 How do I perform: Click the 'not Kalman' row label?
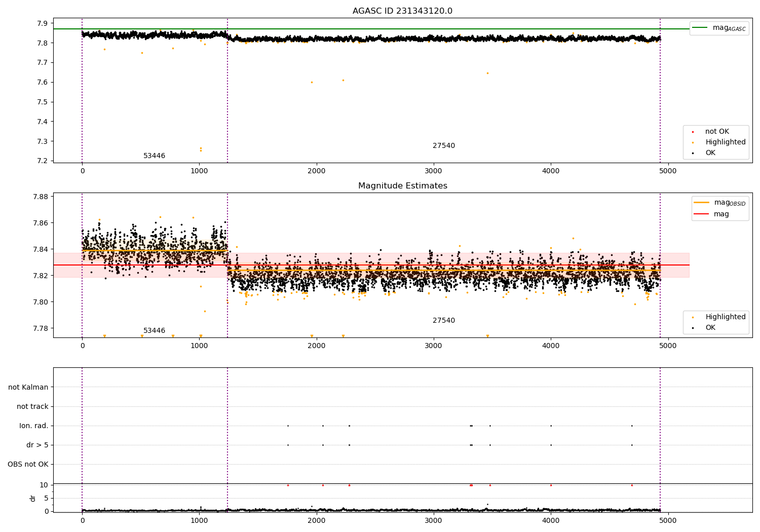(28, 388)
